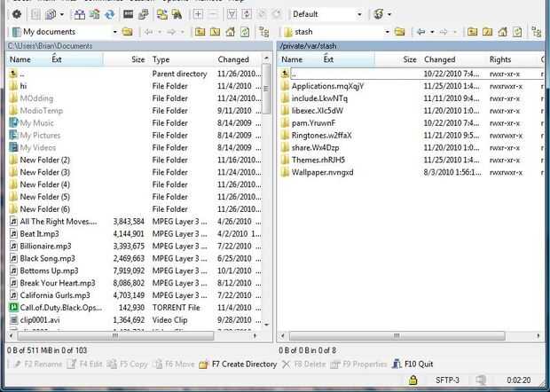Click the session globe icon
Image resolution: width=550 pixels, height=392 pixels.
click(378, 14)
